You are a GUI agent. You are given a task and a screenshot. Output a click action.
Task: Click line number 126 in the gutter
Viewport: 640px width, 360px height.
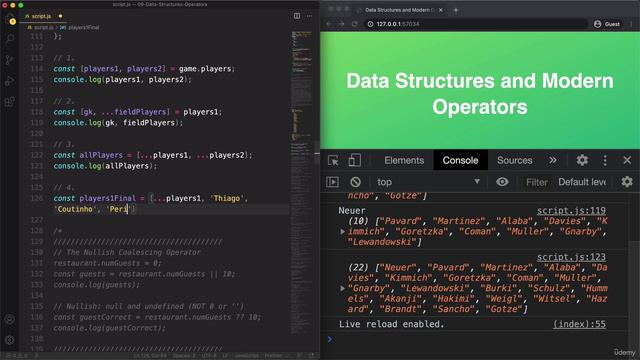tap(37, 198)
